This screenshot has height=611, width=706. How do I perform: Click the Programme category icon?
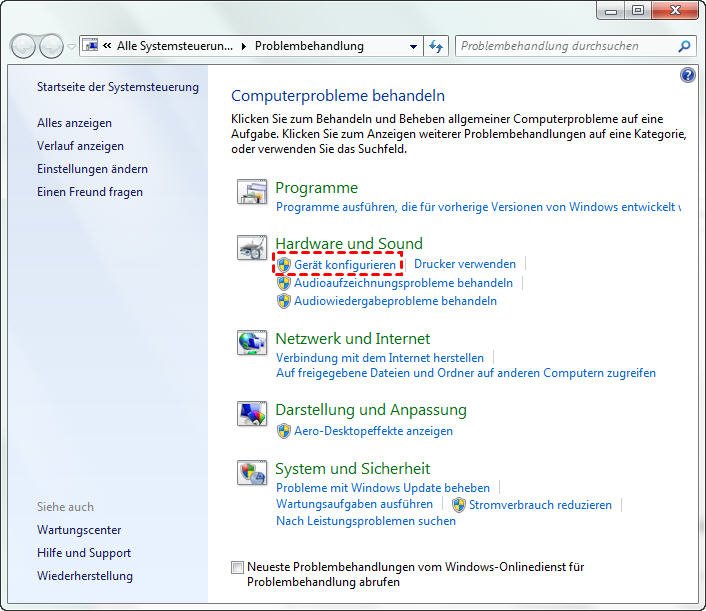[x=252, y=192]
